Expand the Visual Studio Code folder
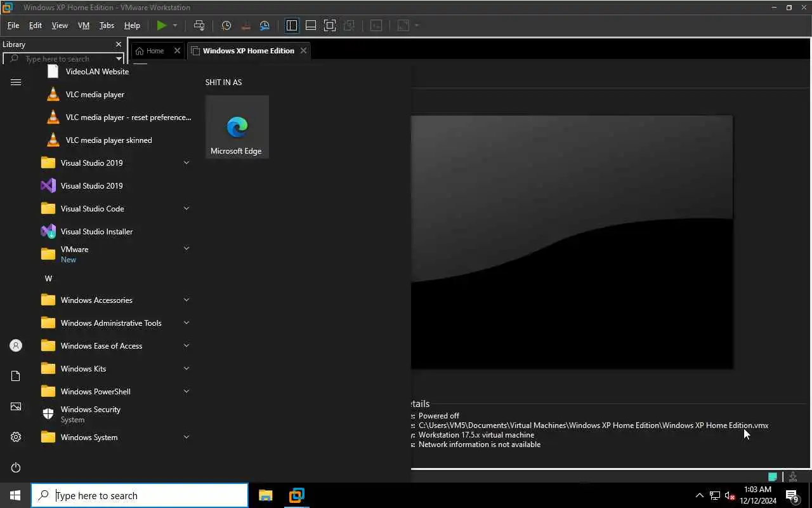Viewport: 812px width, 508px height. pyautogui.click(x=114, y=208)
